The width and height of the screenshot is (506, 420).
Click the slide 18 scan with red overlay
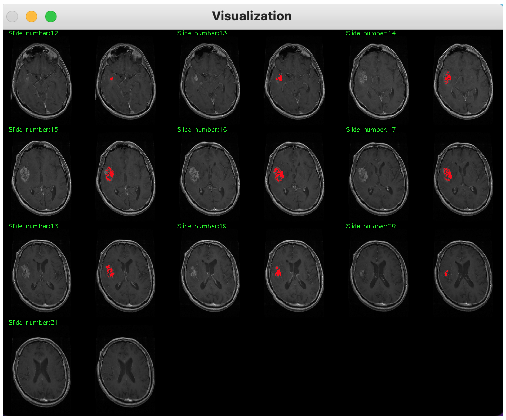click(x=126, y=275)
